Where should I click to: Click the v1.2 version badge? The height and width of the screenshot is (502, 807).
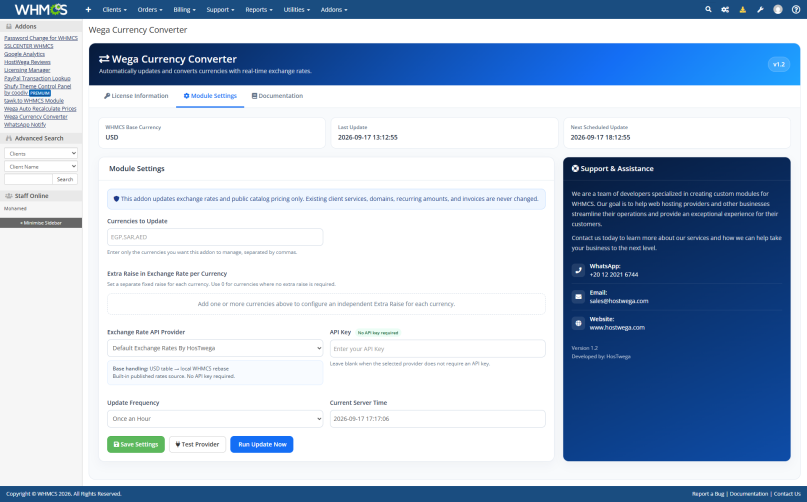(779, 64)
